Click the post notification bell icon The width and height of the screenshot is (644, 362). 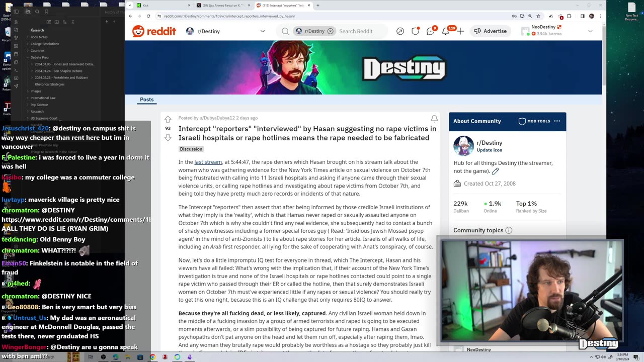click(x=434, y=119)
